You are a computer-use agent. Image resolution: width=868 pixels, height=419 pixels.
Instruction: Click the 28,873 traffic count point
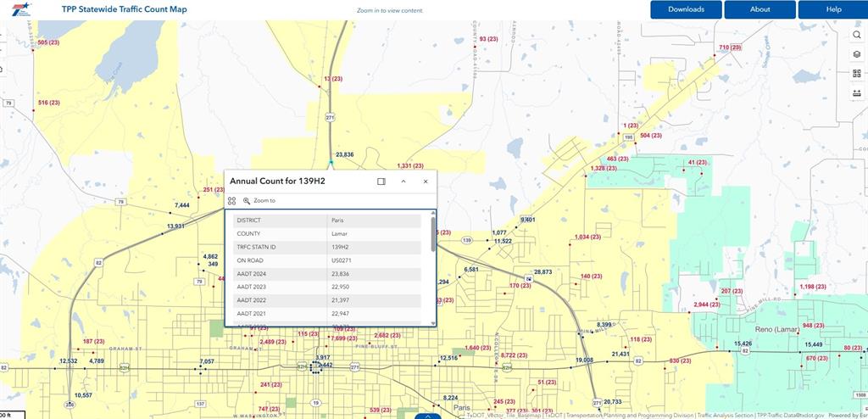click(528, 278)
